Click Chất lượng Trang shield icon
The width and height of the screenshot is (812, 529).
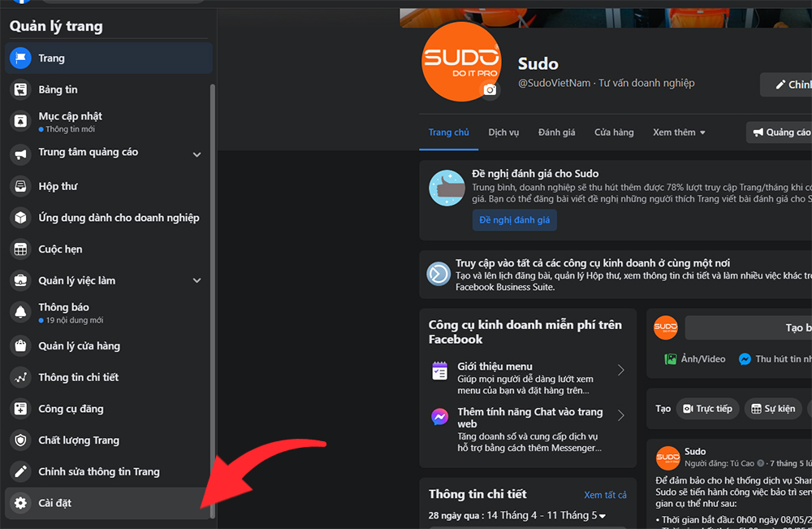(x=20, y=440)
